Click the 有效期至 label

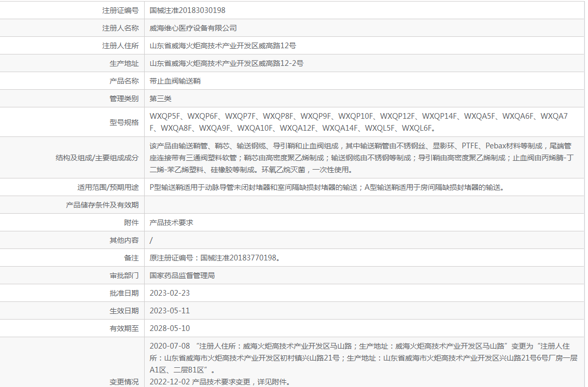[x=124, y=328]
